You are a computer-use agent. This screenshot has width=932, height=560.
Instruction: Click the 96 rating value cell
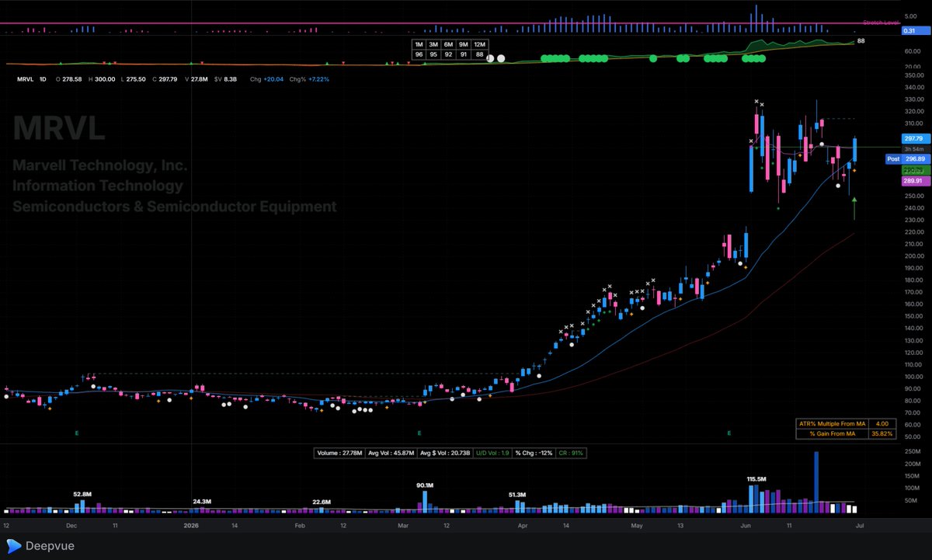(x=419, y=55)
